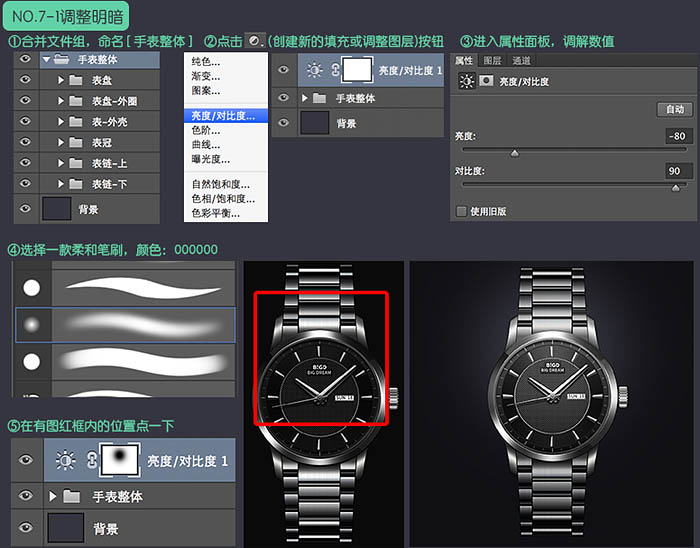Hide the 表冠 folder layer

(x=25, y=142)
